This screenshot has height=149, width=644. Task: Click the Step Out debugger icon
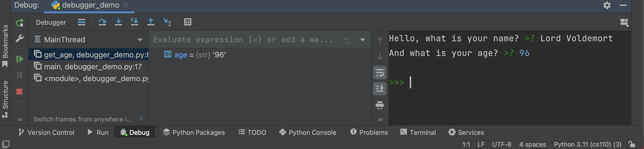[151, 22]
